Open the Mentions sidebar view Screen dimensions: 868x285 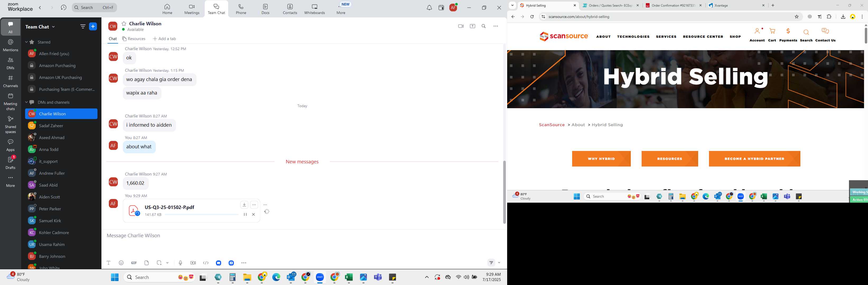pyautogui.click(x=11, y=45)
